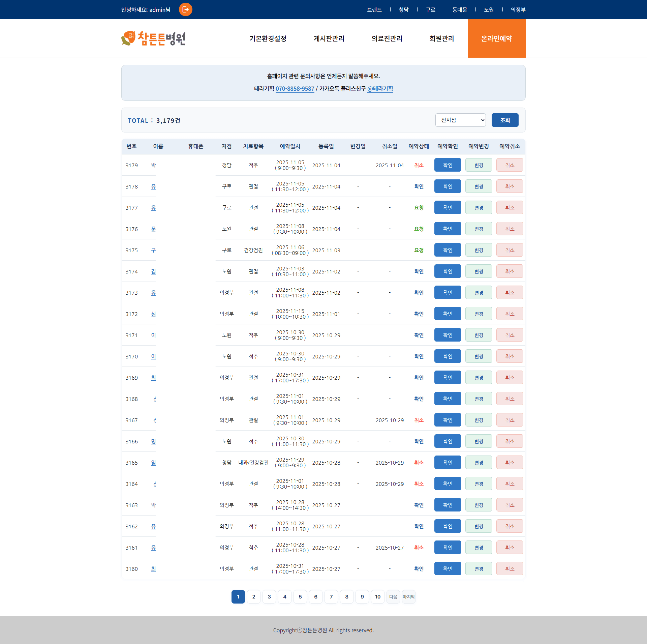Click the 참튼튼병원 logo
Screen dimensions: 647x644
click(153, 38)
